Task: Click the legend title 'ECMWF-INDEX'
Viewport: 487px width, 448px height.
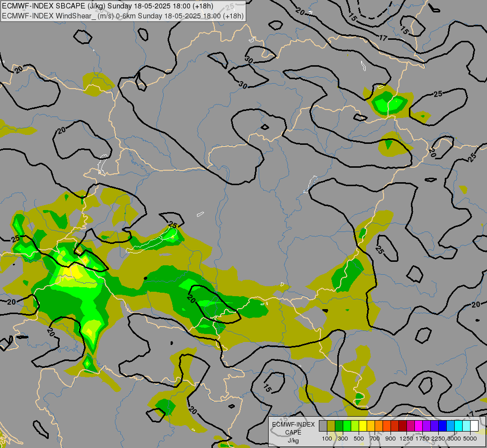Action: (x=293, y=425)
